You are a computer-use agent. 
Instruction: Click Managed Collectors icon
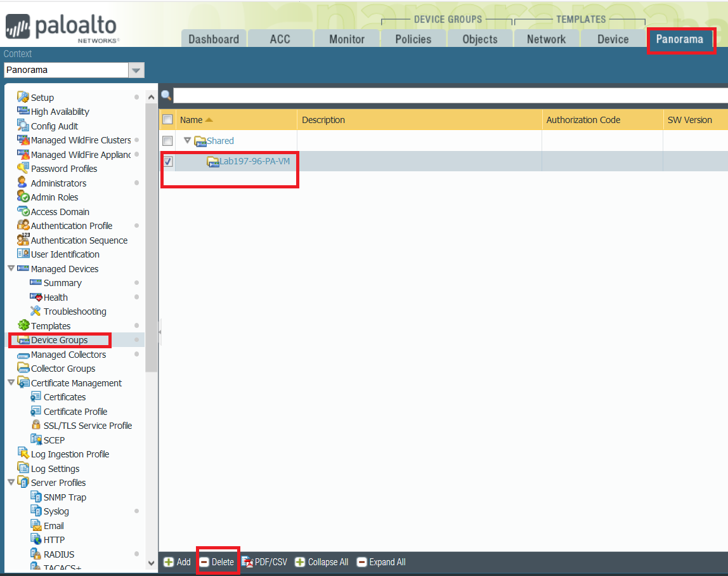(x=23, y=355)
